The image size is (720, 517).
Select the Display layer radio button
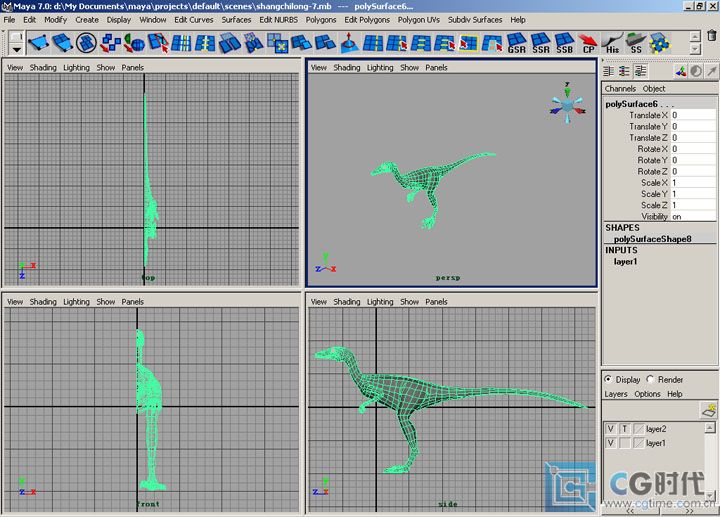tap(608, 379)
